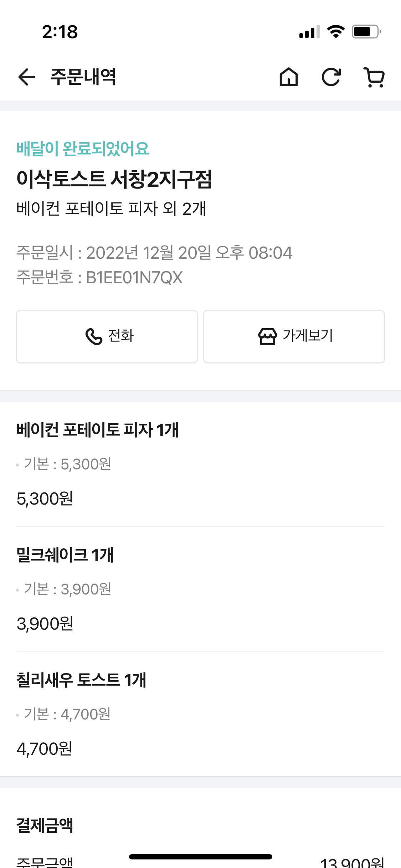Tap the 결제금액 section heading
This screenshot has height=868, width=401.
point(45,825)
